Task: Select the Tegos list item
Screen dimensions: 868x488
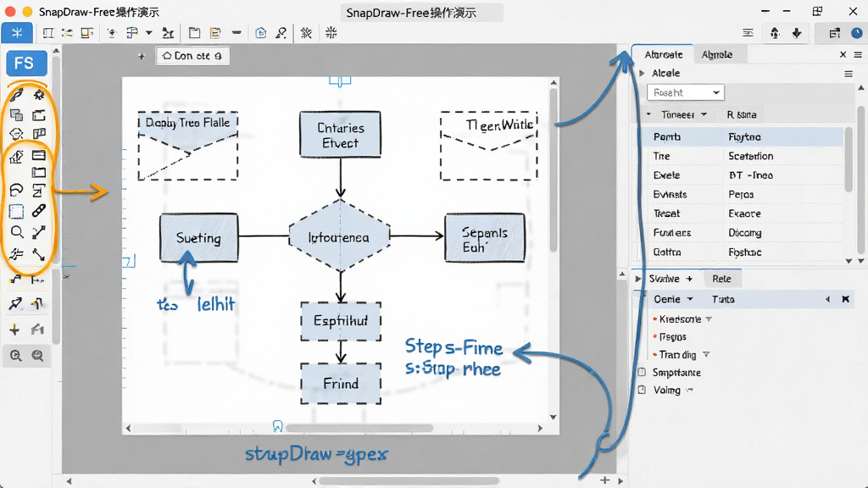Action: pyautogui.click(x=672, y=337)
